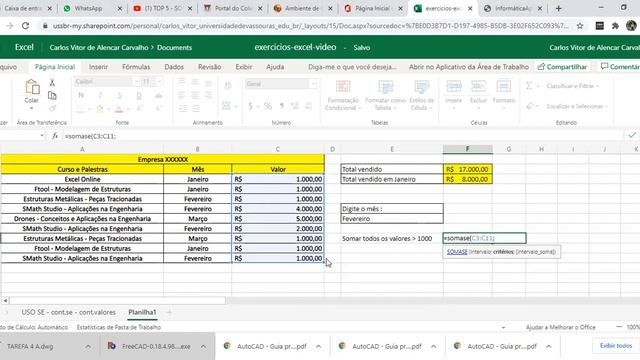Select the column F header
640x360 pixels.
pyautogui.click(x=468, y=149)
